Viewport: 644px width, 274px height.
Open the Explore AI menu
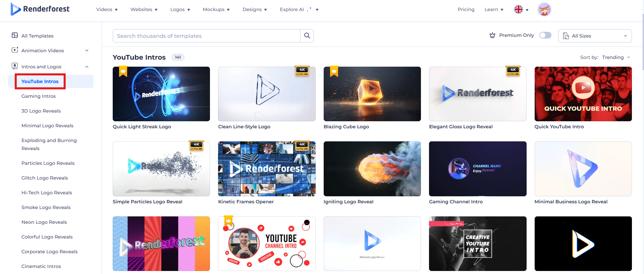point(299,9)
